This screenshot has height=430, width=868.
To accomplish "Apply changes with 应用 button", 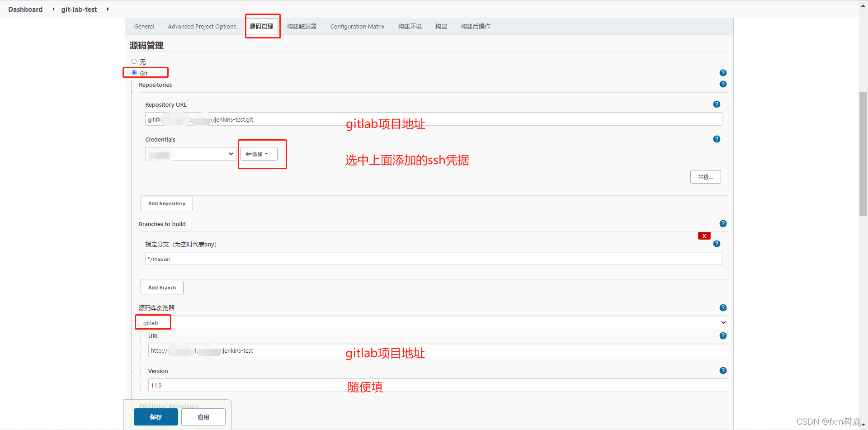I will coord(203,417).
